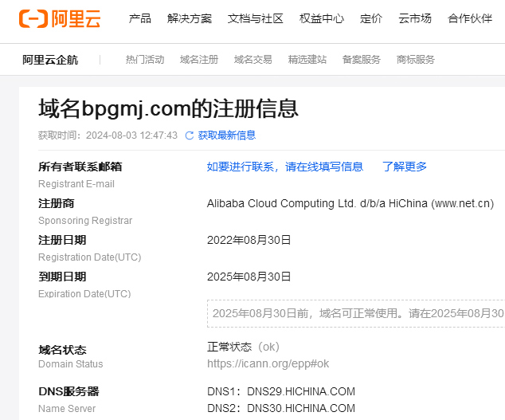Open the 了解更多 link
505x420 pixels.
[405, 167]
